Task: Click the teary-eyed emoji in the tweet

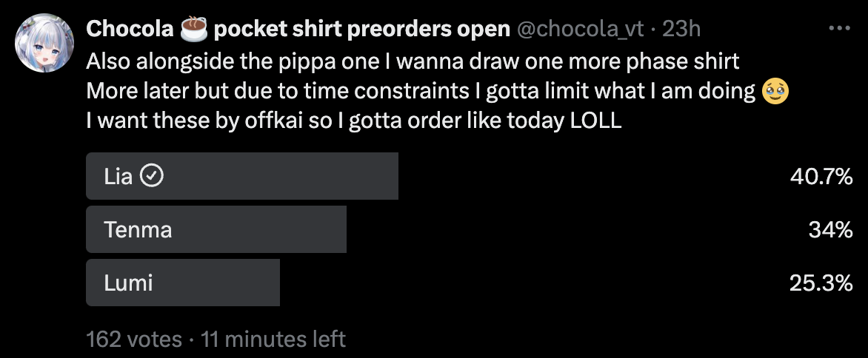Action: pyautogui.click(x=775, y=91)
